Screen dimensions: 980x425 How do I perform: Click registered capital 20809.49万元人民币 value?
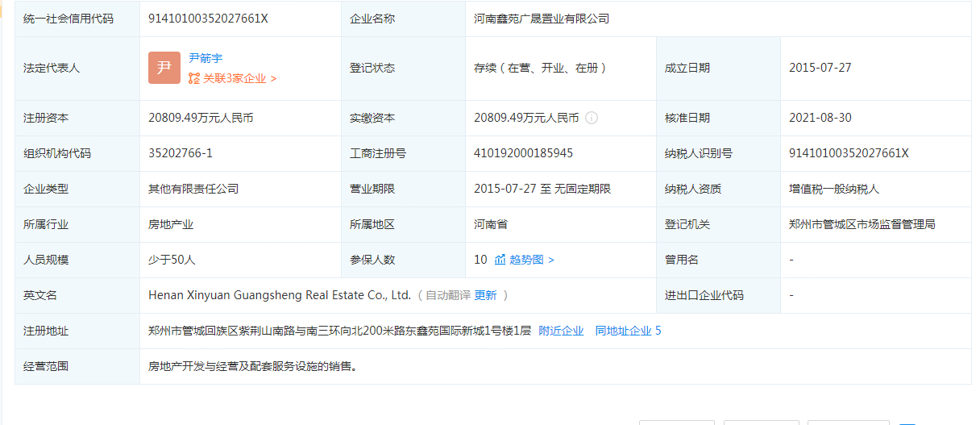(x=201, y=118)
